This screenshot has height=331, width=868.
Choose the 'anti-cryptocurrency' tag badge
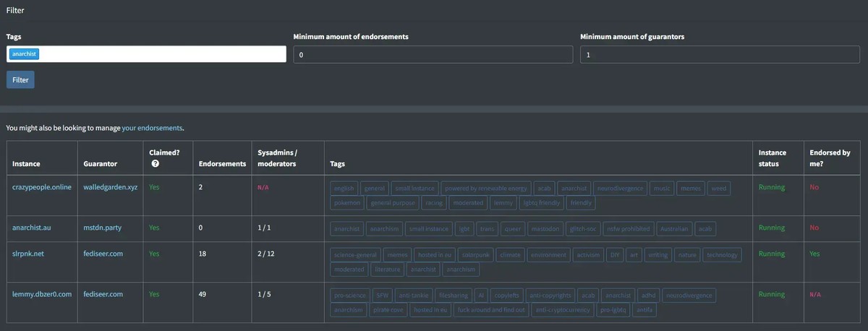coord(562,310)
